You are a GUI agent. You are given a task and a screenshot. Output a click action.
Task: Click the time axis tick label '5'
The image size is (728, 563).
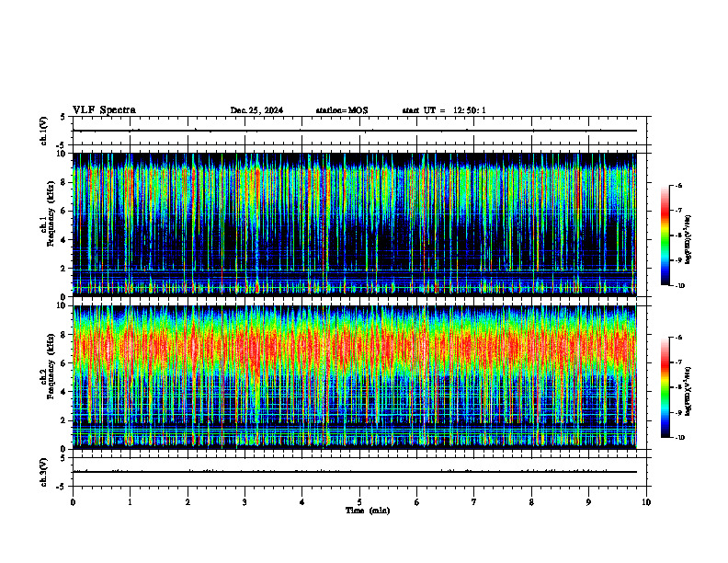(x=359, y=502)
